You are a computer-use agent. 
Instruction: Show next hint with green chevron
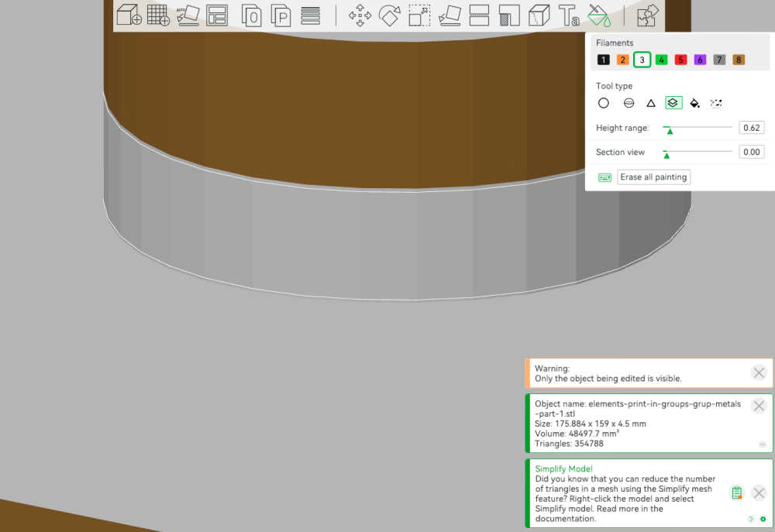(751, 519)
